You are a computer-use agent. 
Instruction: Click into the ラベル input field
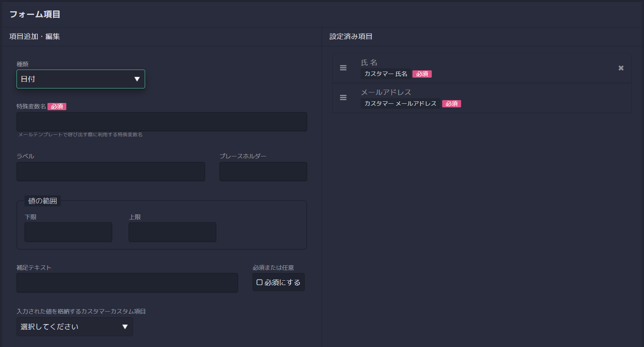click(111, 172)
